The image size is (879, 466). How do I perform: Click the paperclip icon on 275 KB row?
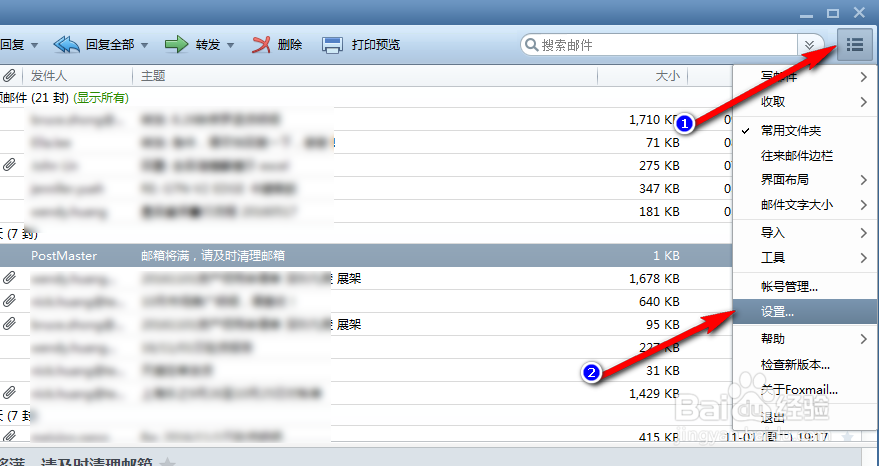[9, 165]
